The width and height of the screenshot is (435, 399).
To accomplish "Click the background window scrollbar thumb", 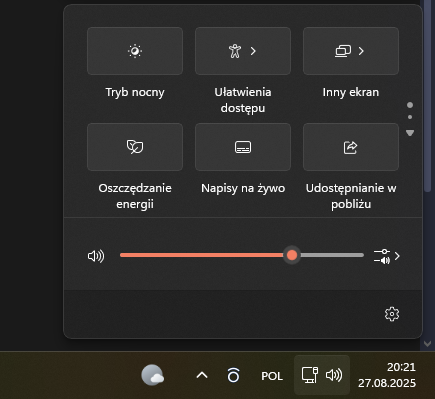I will pos(428,96).
